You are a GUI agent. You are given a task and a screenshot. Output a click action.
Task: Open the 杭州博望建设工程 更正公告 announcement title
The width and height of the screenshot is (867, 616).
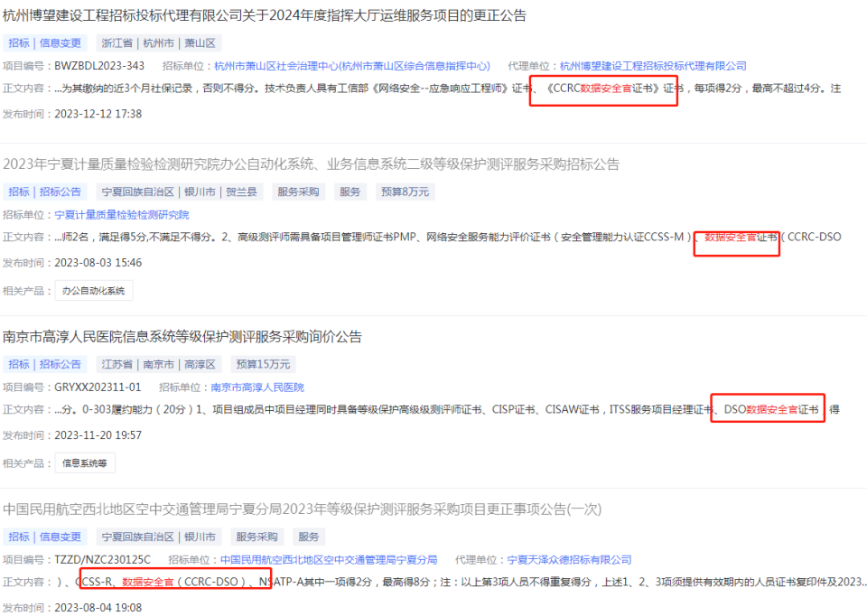pos(266,15)
